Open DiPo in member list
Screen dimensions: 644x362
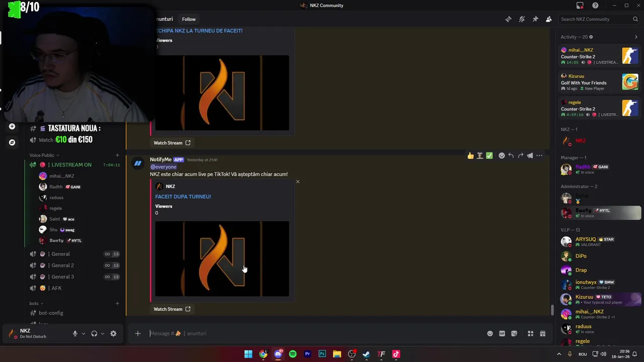[600, 256]
